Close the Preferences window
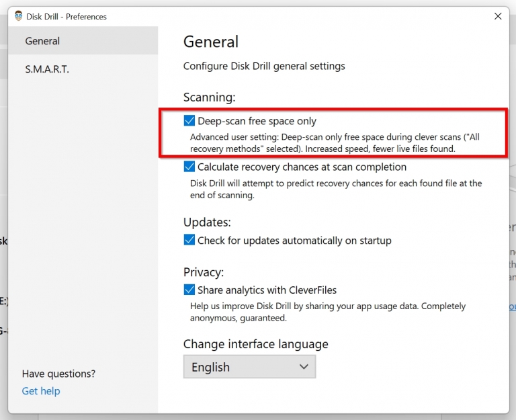 coord(498,16)
